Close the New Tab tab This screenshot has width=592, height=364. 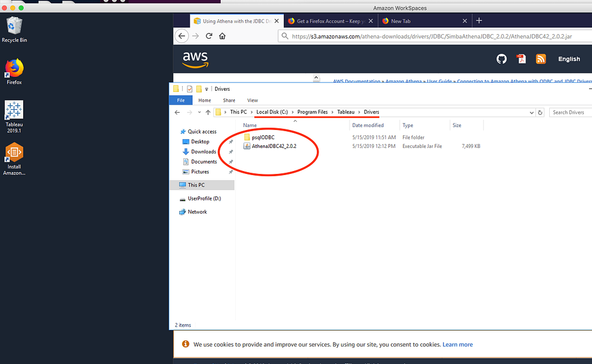click(465, 21)
